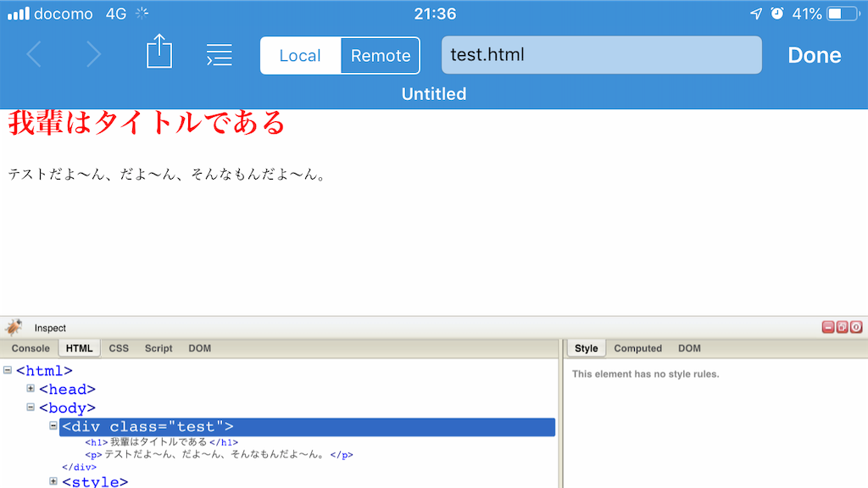This screenshot has width=868, height=488.
Task: Minimize the Firebug panel with red minus button
Action: point(828,327)
